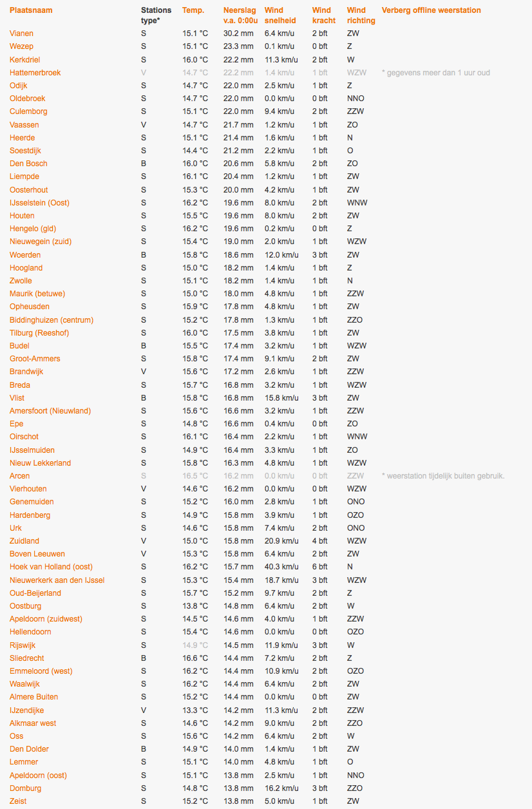This screenshot has width=532, height=809.
Task: Open the Arcen offline station link
Action: 20,476
